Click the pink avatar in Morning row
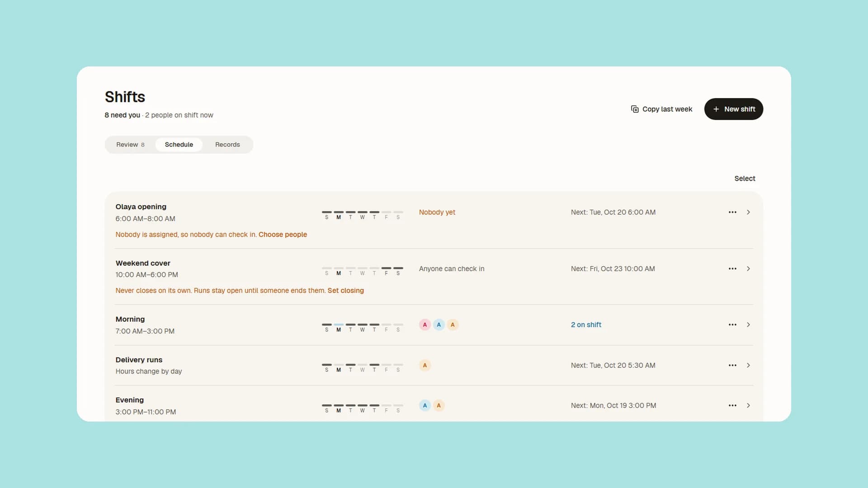Screen dimensions: 868x488 pos(425,325)
